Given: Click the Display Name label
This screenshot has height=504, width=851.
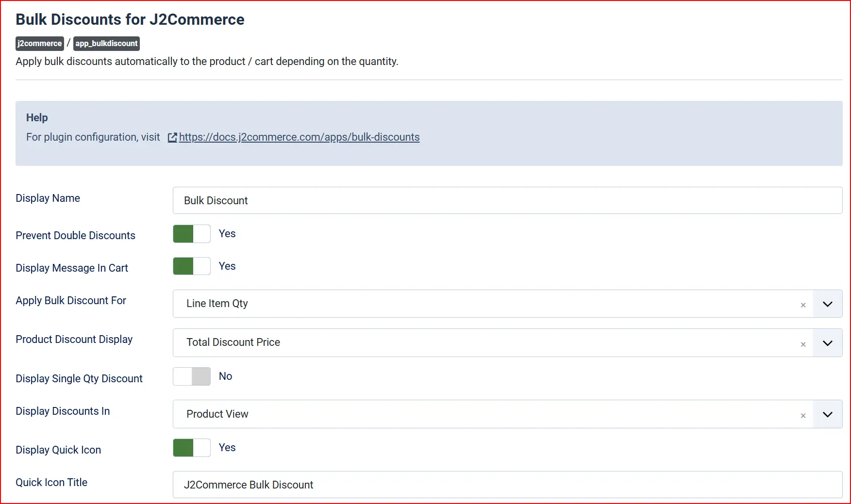Looking at the screenshot, I should [48, 198].
